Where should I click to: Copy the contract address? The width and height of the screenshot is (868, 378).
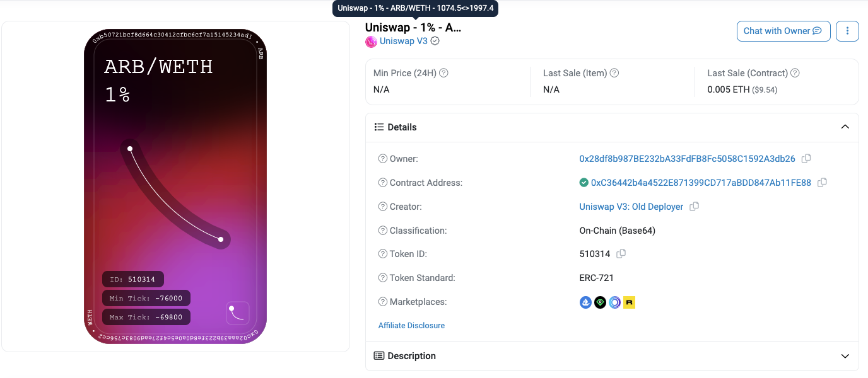point(822,183)
